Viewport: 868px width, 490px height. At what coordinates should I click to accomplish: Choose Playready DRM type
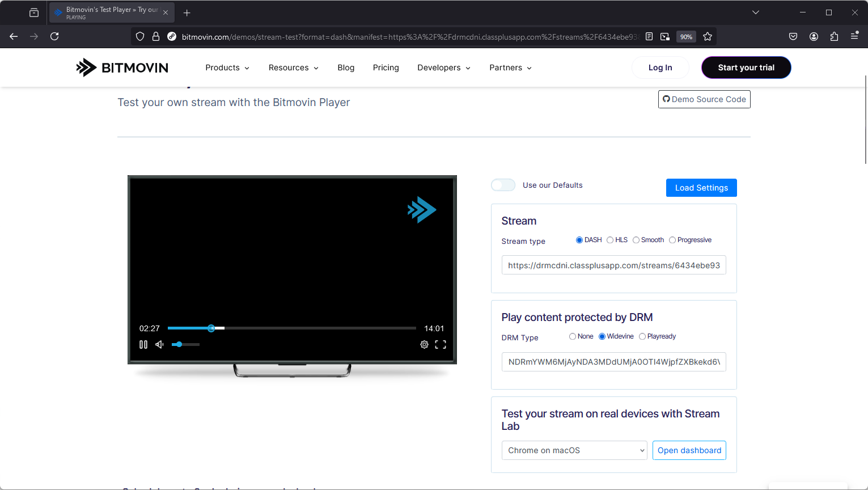point(642,336)
